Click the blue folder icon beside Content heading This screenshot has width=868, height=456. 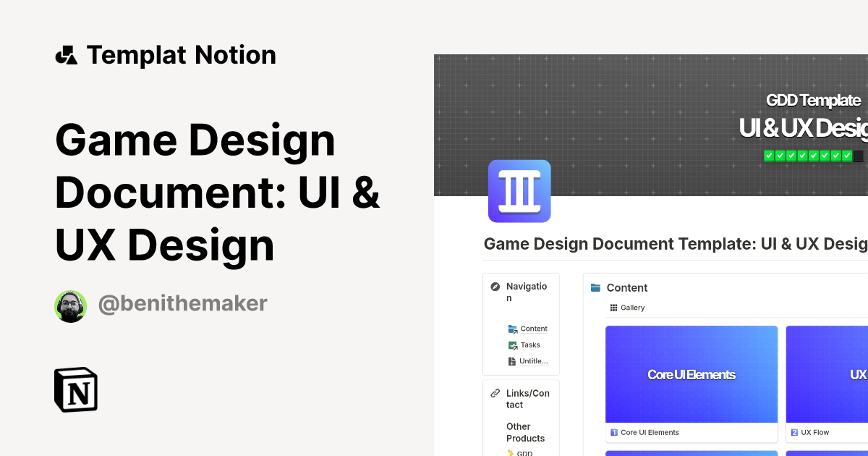[596, 287]
